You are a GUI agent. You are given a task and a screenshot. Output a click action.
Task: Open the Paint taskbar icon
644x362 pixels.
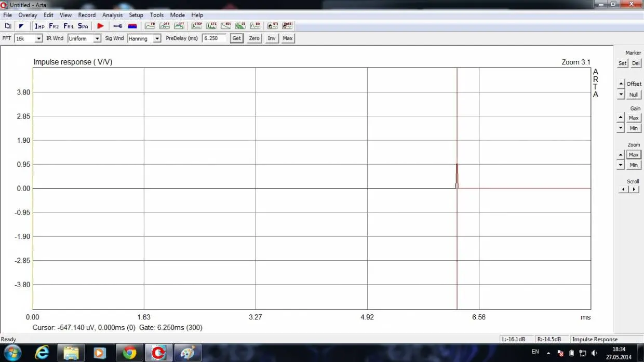(187, 353)
